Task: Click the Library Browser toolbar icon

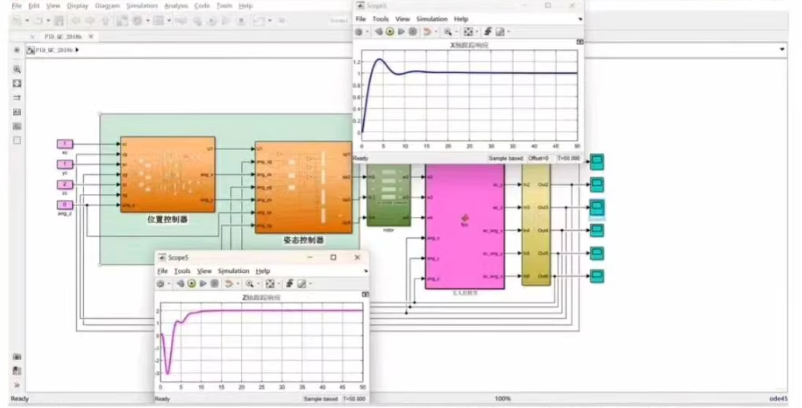Action: click(x=122, y=21)
